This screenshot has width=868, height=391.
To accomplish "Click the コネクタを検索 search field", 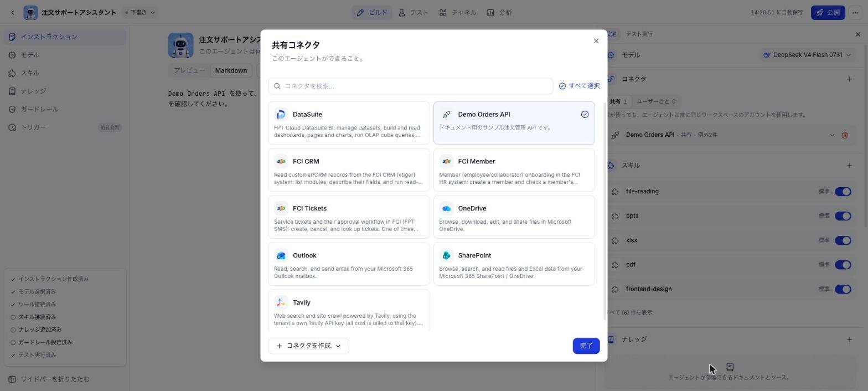I will tap(410, 86).
